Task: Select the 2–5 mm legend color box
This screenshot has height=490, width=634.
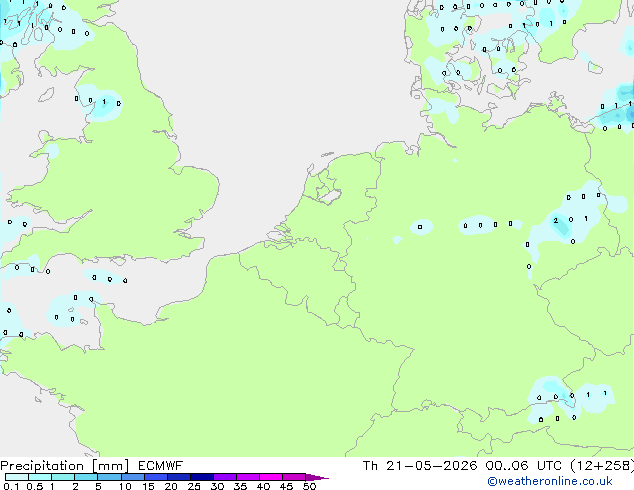Action: point(86,477)
